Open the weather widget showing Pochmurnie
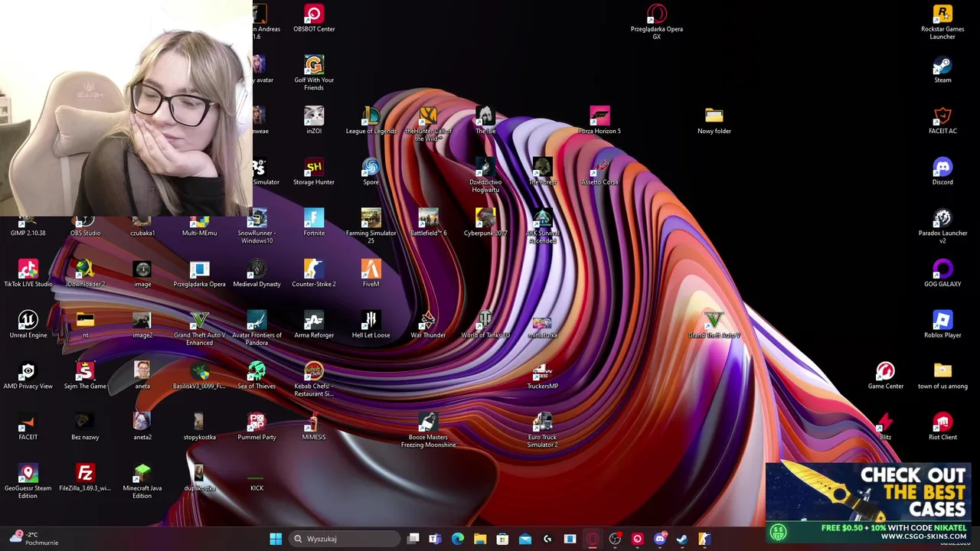 click(x=33, y=539)
